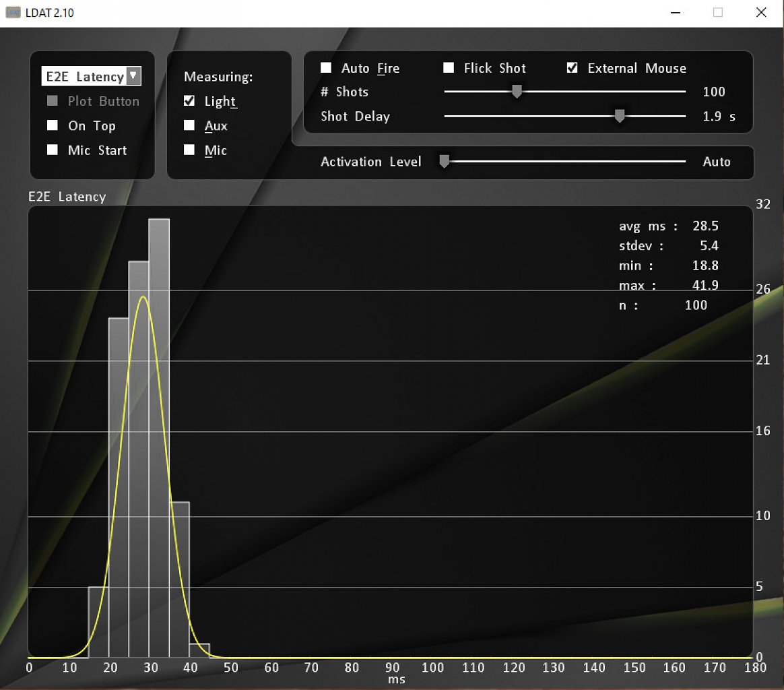Click the n value 100 in stats
This screenshot has width=784, height=690.
pos(696,305)
